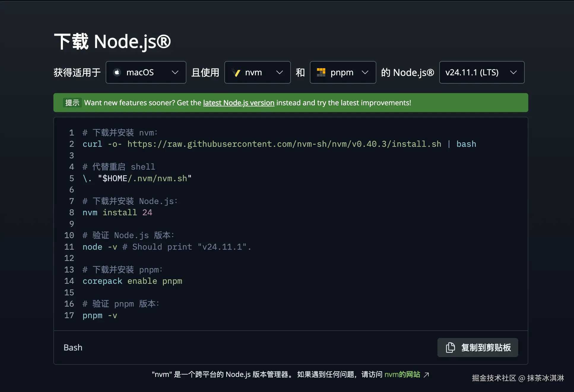Viewport: 574px width, 392px height.
Task: Click the corepack enable pnpm code line
Action: click(x=132, y=281)
